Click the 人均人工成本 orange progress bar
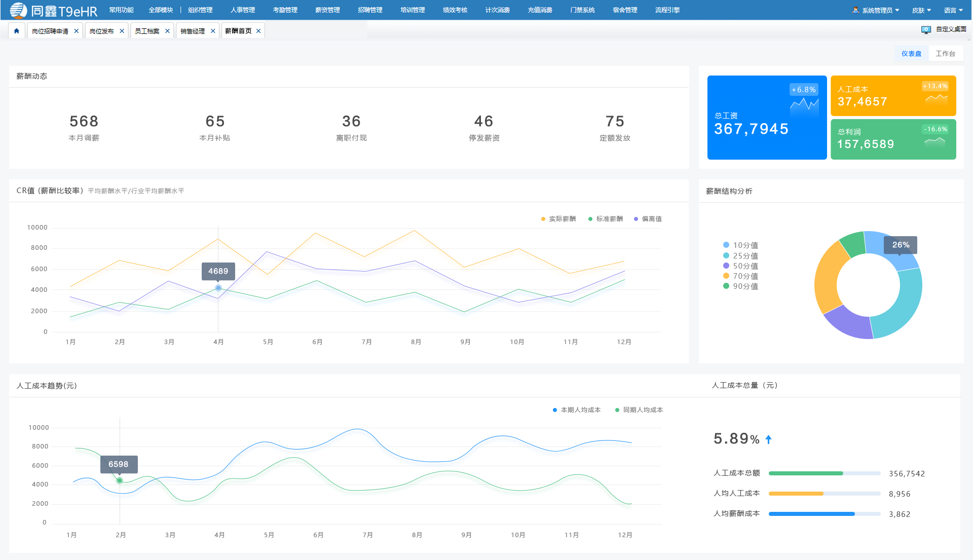 825,494
